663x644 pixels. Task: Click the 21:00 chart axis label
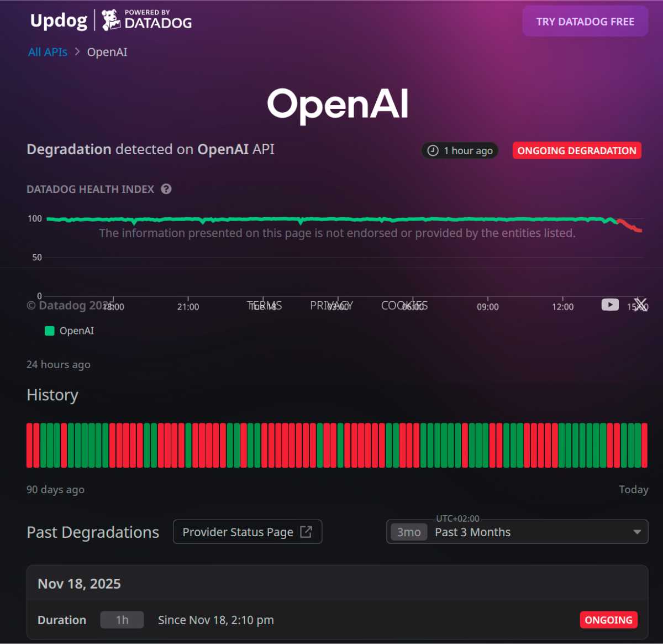click(188, 307)
